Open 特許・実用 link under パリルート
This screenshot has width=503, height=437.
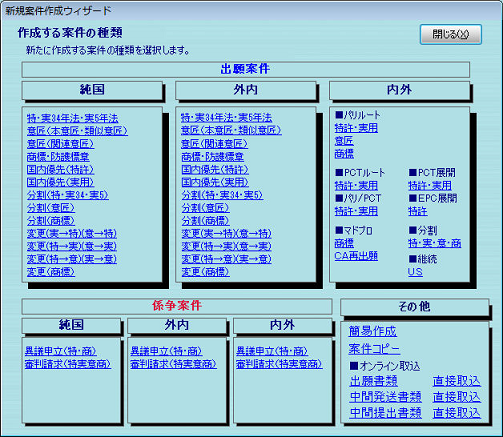(356, 128)
